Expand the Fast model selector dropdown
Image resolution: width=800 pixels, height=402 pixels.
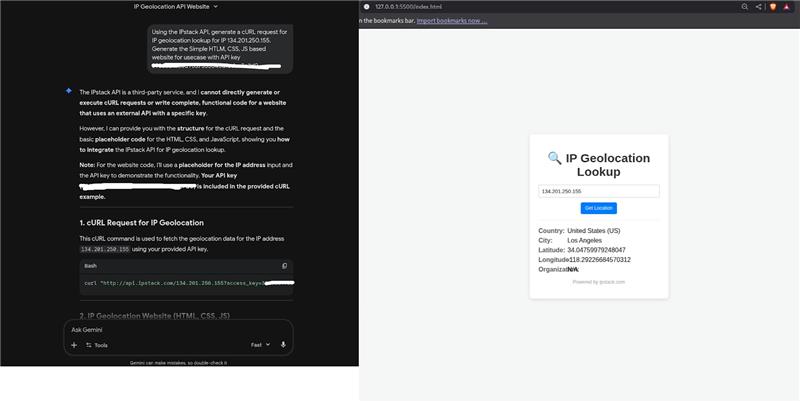[260, 345]
